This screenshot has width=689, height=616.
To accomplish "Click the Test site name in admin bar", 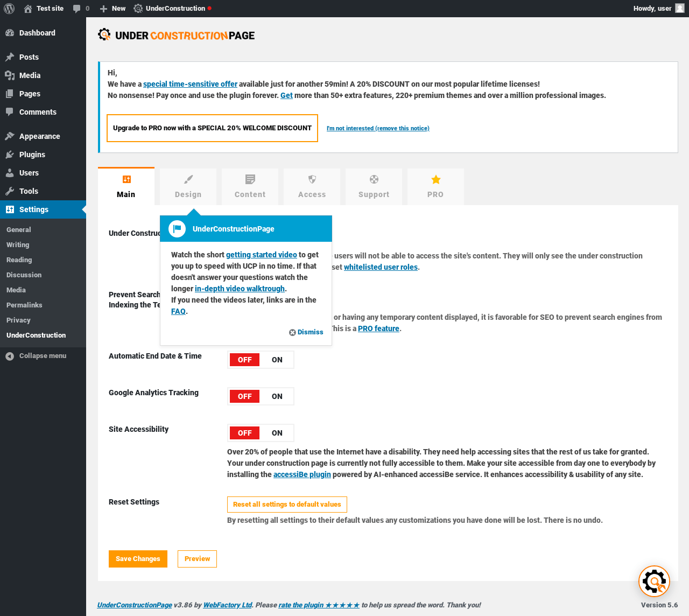I will pyautogui.click(x=50, y=9).
